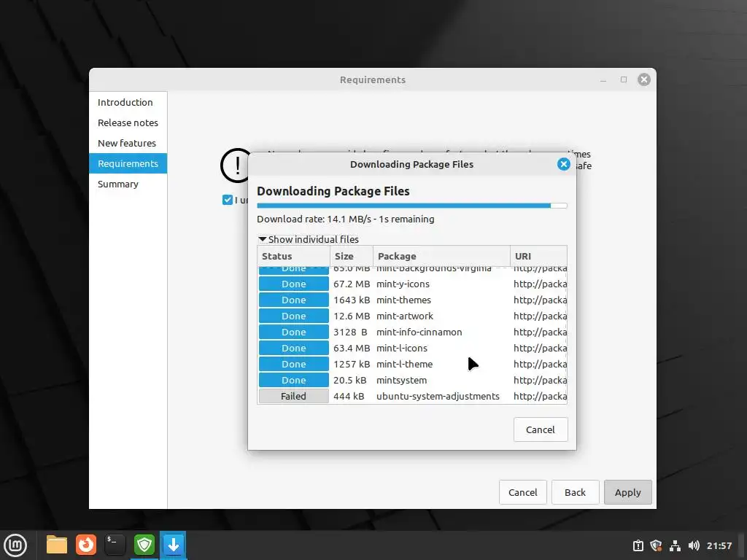Open the clipboard tray icon
The height and width of the screenshot is (560, 747).
click(638, 545)
